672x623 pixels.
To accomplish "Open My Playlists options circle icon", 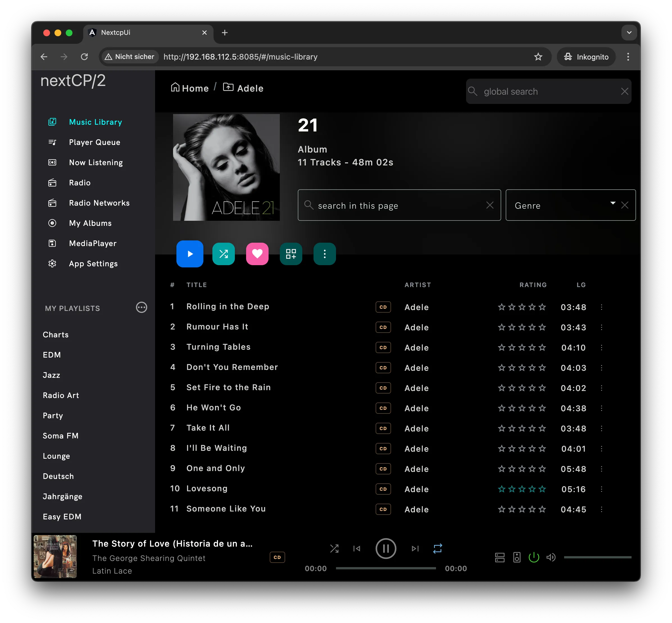I will point(141,308).
